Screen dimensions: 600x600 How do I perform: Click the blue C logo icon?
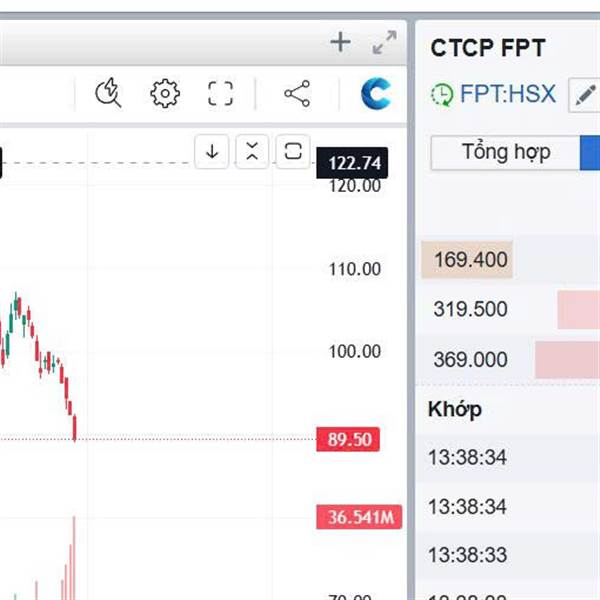(376, 94)
